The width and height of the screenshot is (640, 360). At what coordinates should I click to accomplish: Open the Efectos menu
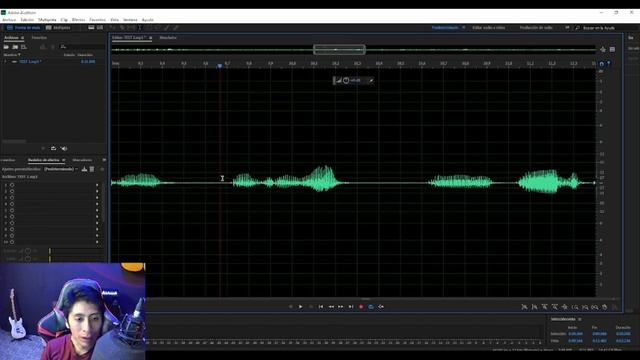(78, 20)
